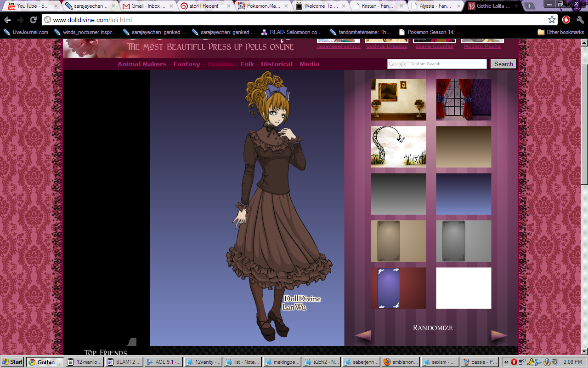
Task: Pick the plain white background swatch
Action: (x=463, y=288)
